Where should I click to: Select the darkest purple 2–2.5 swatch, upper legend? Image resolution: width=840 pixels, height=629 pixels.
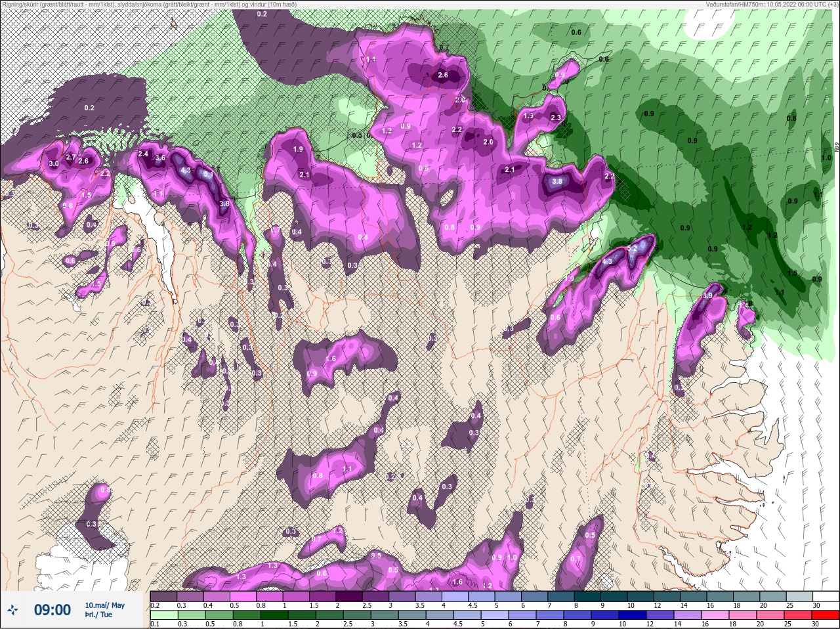(x=349, y=596)
